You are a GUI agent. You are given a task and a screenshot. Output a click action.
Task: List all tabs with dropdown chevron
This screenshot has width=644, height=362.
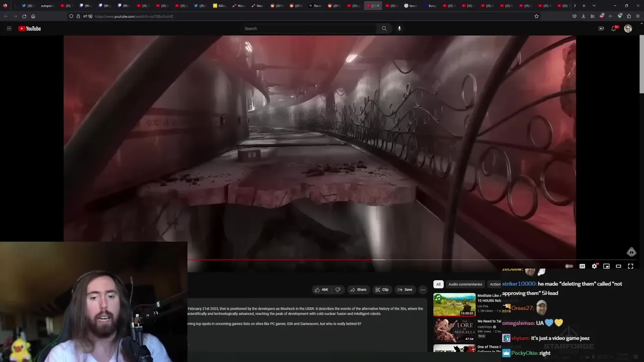(594, 6)
